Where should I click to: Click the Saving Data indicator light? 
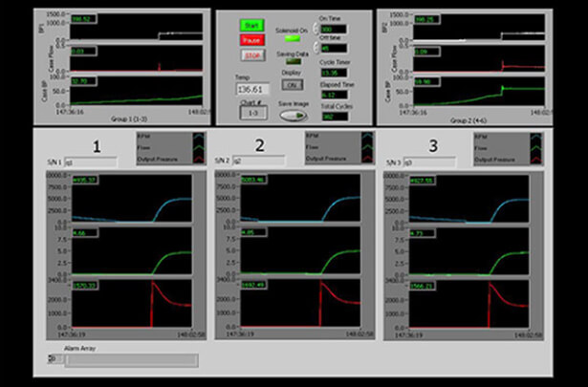(x=294, y=61)
